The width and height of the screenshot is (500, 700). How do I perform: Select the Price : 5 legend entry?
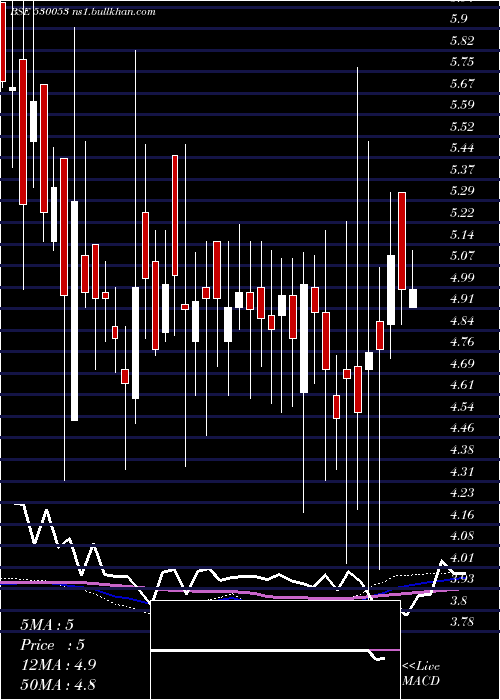[x=52, y=645]
